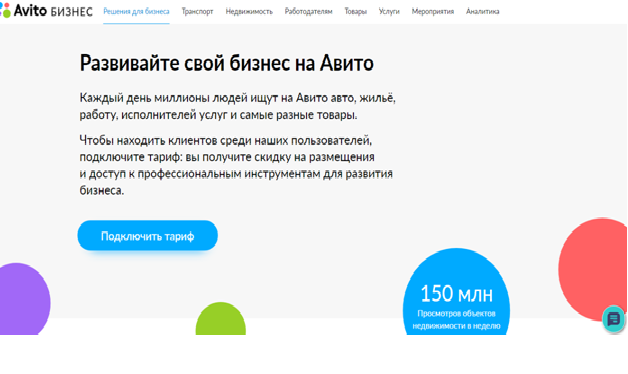Go to the Мероприятия section

(x=433, y=12)
